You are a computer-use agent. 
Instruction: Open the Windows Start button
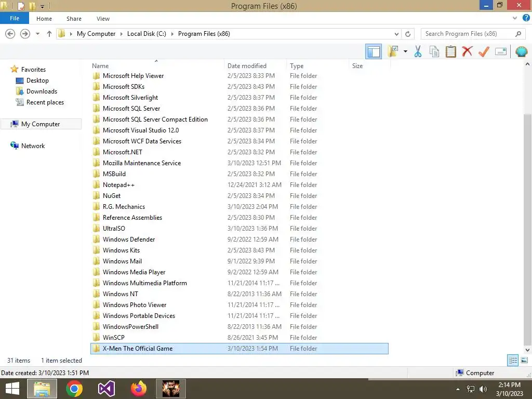[12, 389]
